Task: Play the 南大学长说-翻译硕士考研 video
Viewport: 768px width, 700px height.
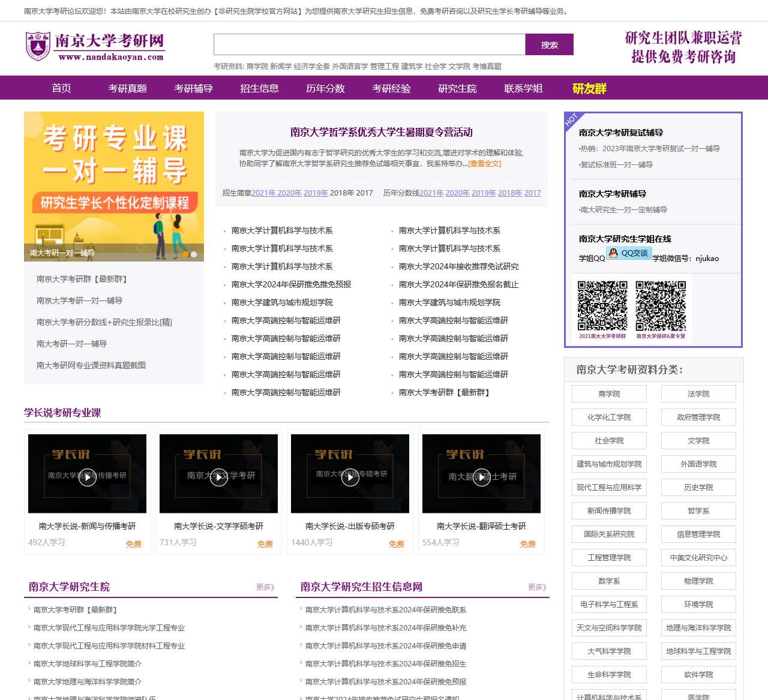Action: click(481, 477)
